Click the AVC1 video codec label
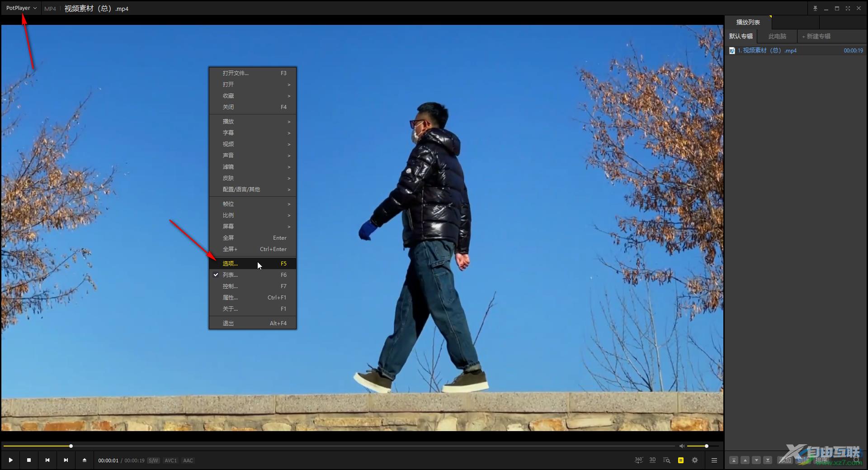This screenshot has width=868, height=470. point(170,461)
